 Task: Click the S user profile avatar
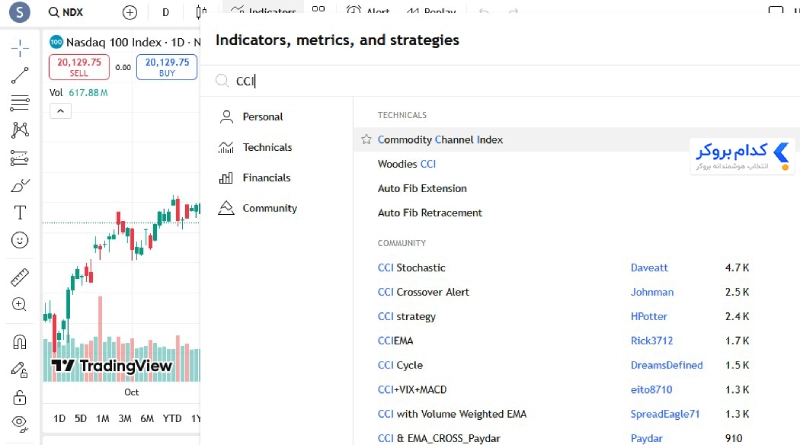[20, 12]
